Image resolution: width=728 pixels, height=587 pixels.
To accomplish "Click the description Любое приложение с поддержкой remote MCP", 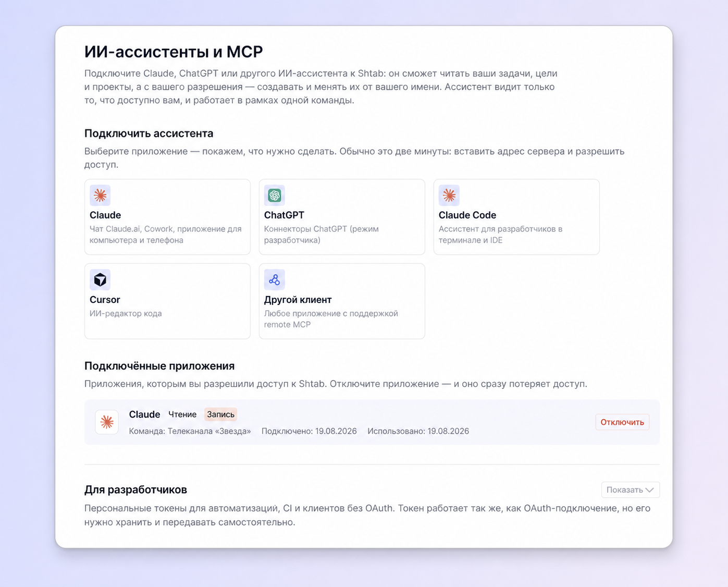I will click(331, 319).
